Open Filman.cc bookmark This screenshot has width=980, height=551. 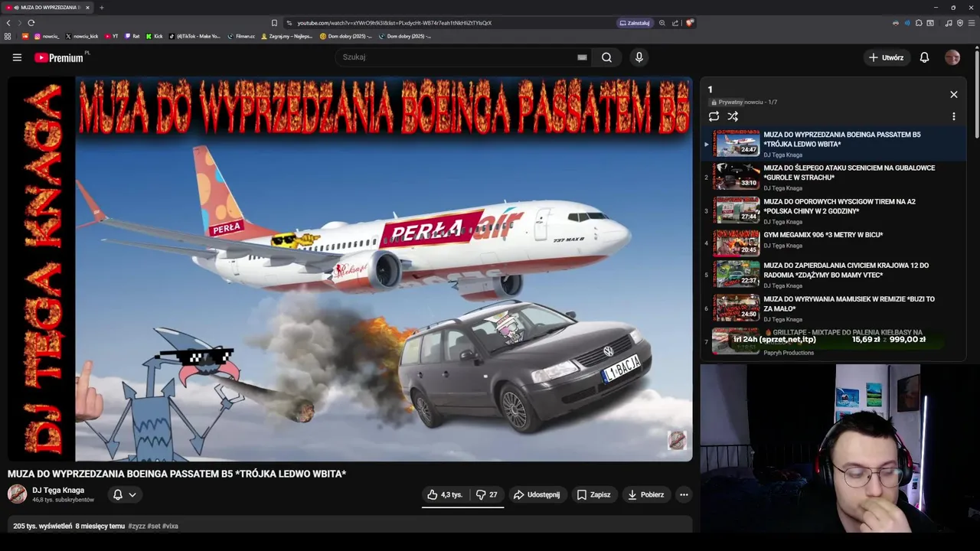[241, 36]
